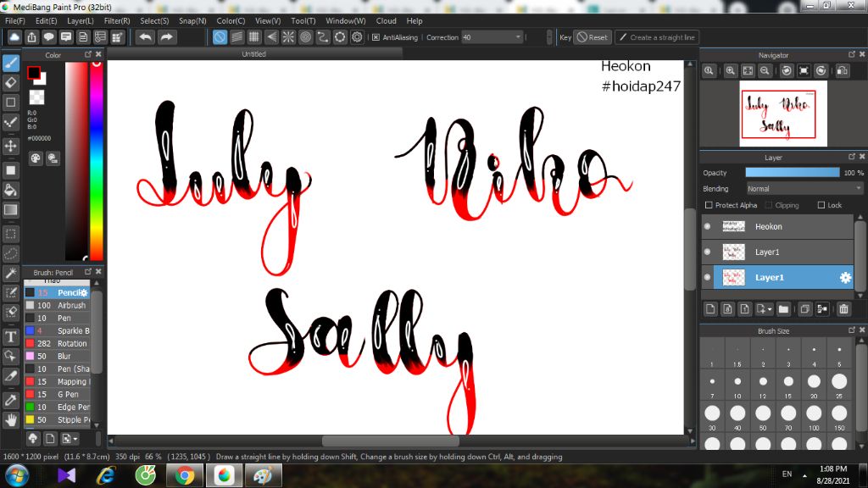Create a new layer folder
The height and width of the screenshot is (488, 868).
pyautogui.click(x=783, y=309)
